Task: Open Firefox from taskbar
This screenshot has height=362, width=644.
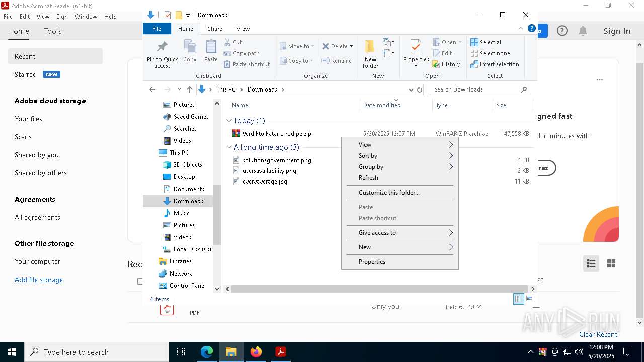Action: click(256, 352)
